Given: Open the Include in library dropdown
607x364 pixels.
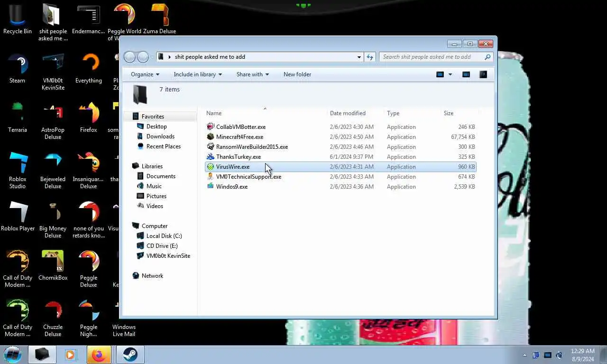Looking at the screenshot, I should [x=198, y=74].
